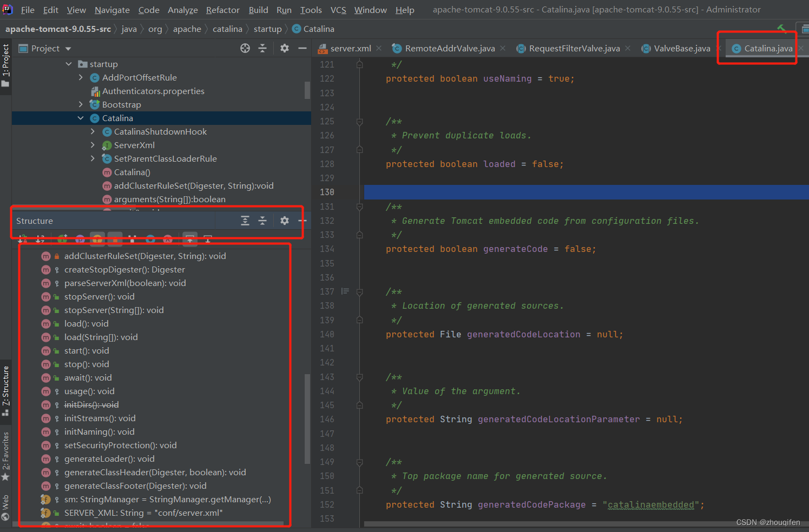
Task: Open Structure panel settings gear
Action: point(285,221)
